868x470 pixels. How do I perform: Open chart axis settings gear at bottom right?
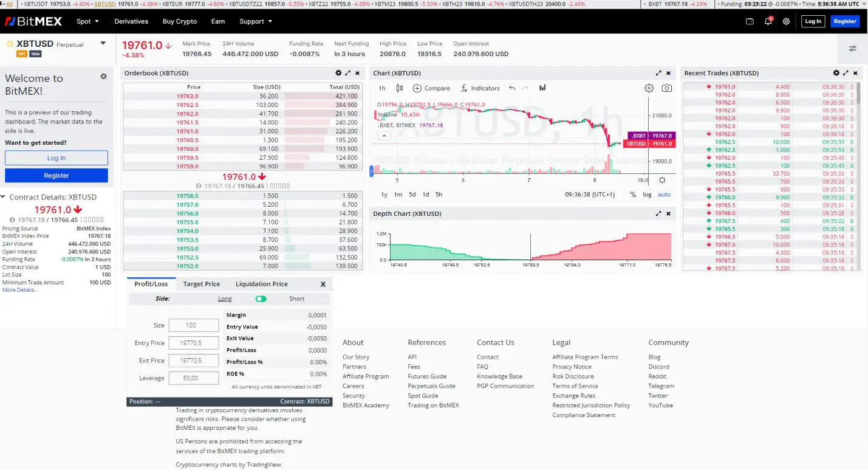[x=662, y=180]
